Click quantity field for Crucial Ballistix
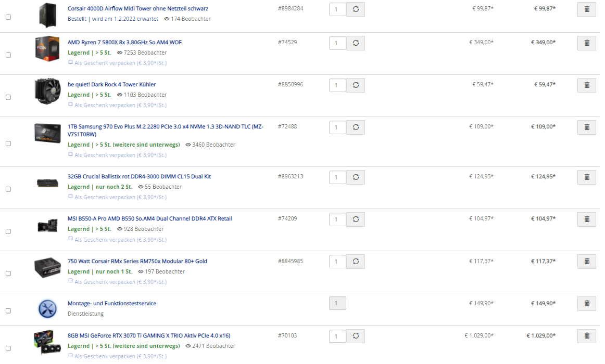605x364 pixels. coord(337,177)
